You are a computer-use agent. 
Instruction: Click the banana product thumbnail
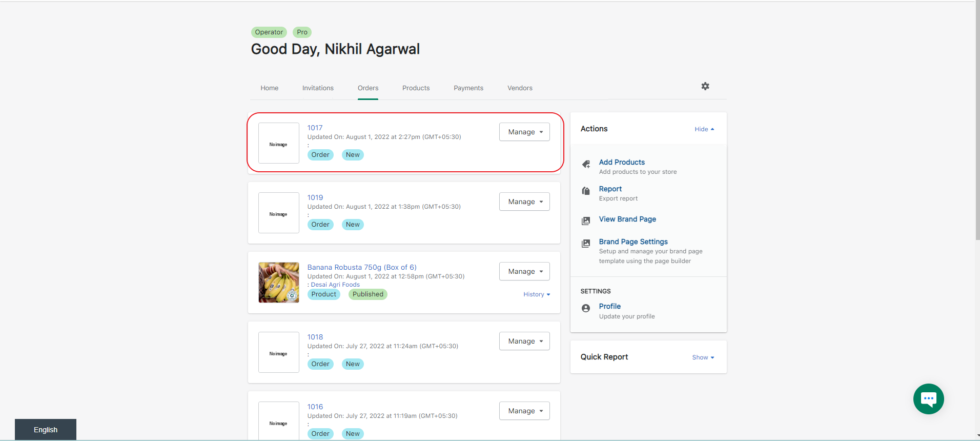(279, 283)
